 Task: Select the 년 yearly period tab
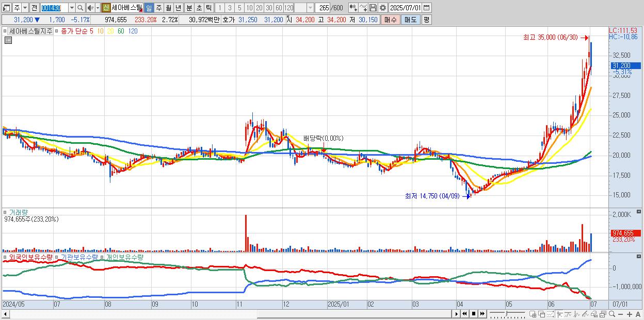pyautogui.click(x=178, y=8)
